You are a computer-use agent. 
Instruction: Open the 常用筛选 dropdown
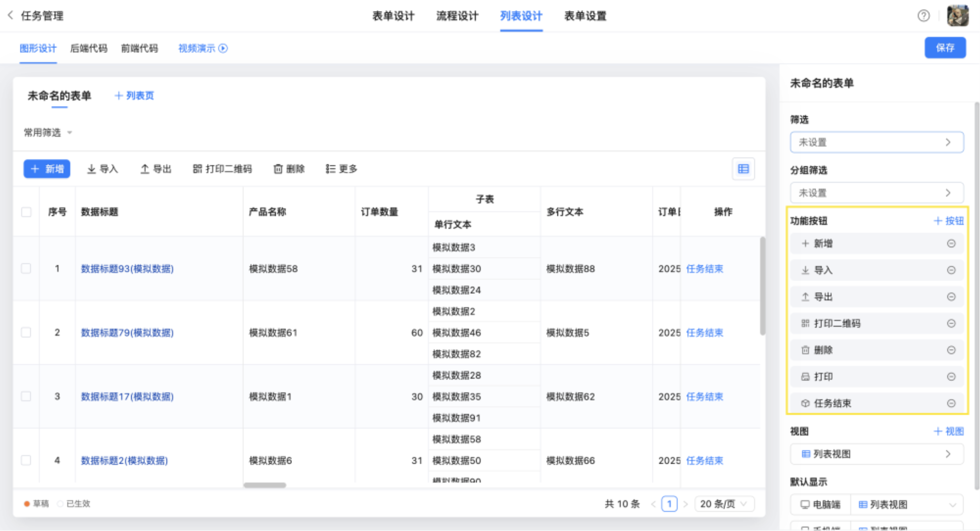coord(48,132)
